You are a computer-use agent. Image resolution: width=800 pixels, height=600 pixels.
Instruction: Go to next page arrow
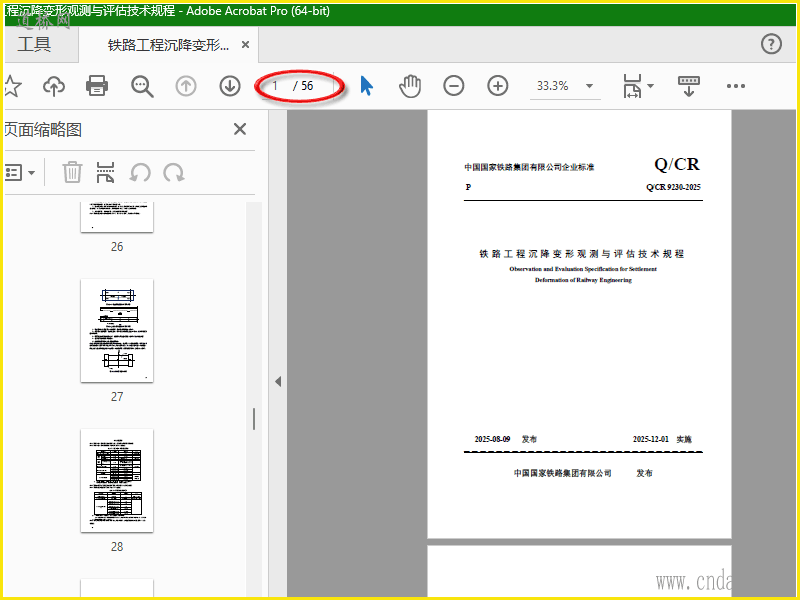(x=230, y=86)
